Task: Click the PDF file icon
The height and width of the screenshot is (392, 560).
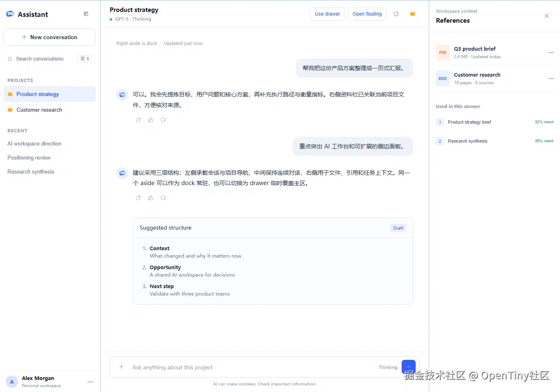Action: pyautogui.click(x=443, y=52)
